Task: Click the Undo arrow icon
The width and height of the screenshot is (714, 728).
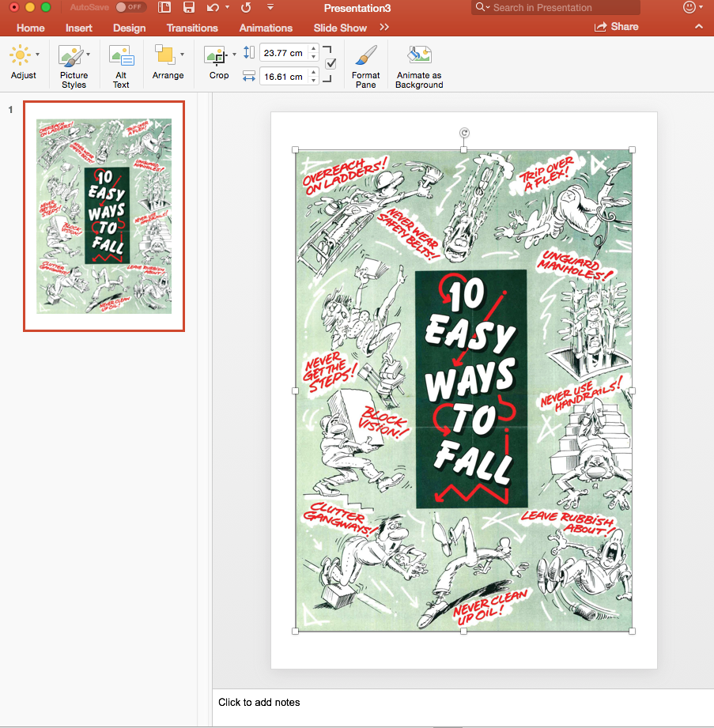Action: (213, 7)
